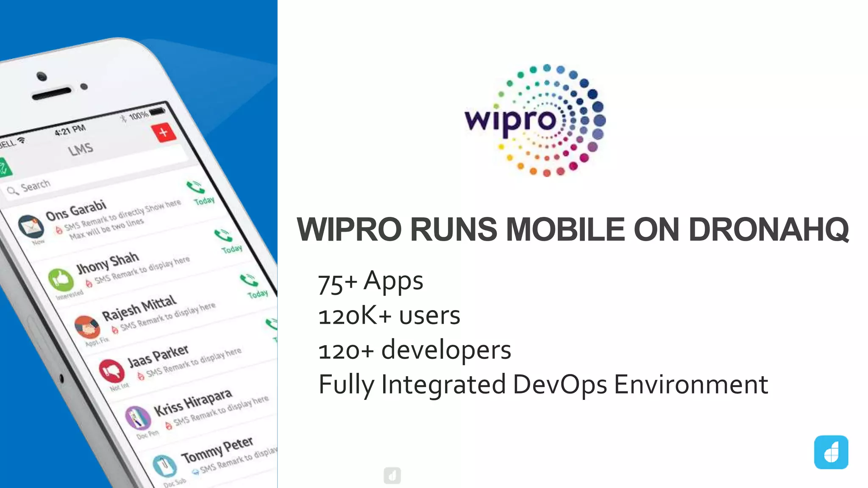This screenshot has height=488, width=868.
Task: Click the Wipro logo
Action: [535, 120]
